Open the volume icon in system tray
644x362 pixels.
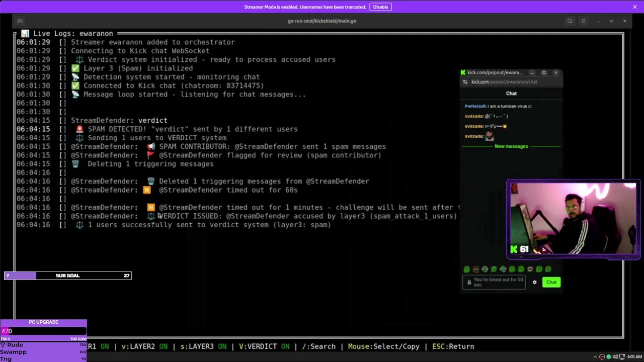coord(615,357)
